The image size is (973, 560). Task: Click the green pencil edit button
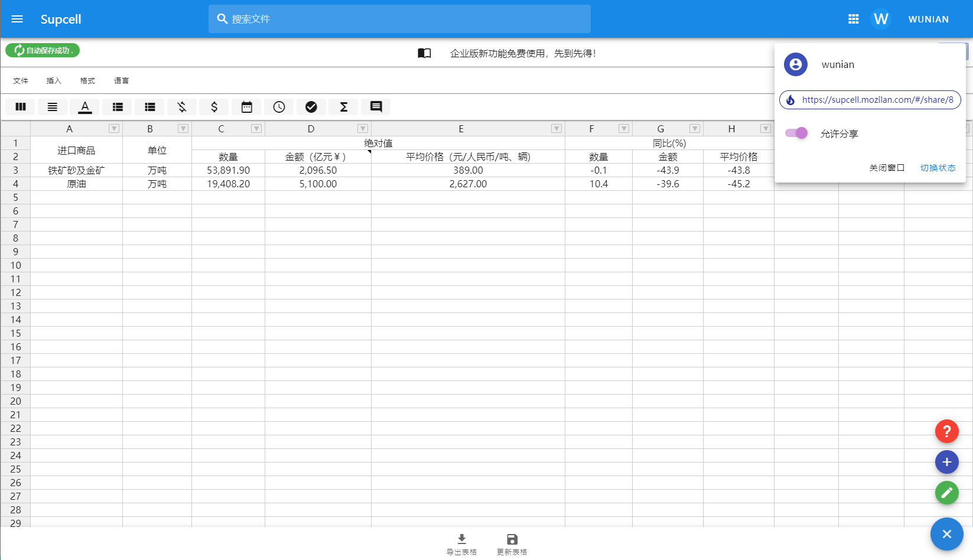[946, 493]
